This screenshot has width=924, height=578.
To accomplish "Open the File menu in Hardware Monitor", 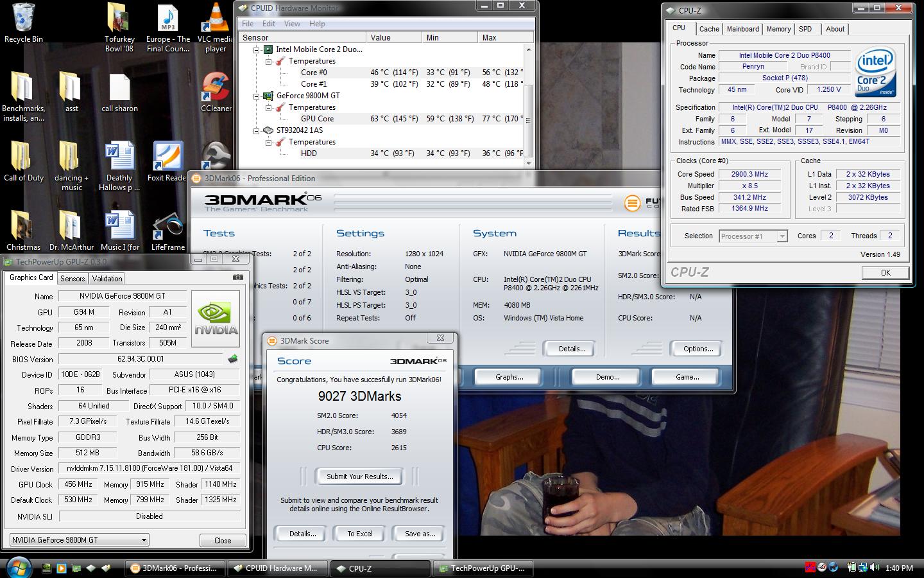I will click(x=248, y=24).
